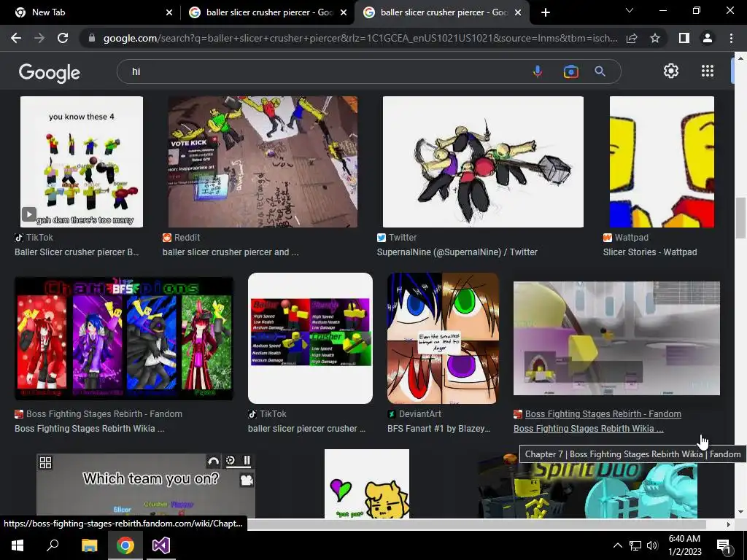
Task: Open Windows taskbar search
Action: (x=53, y=545)
